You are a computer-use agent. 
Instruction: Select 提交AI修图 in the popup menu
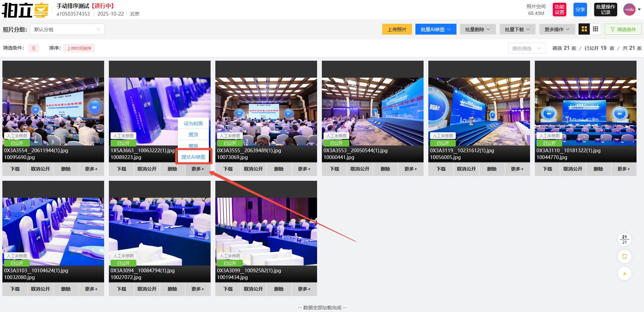pos(193,157)
